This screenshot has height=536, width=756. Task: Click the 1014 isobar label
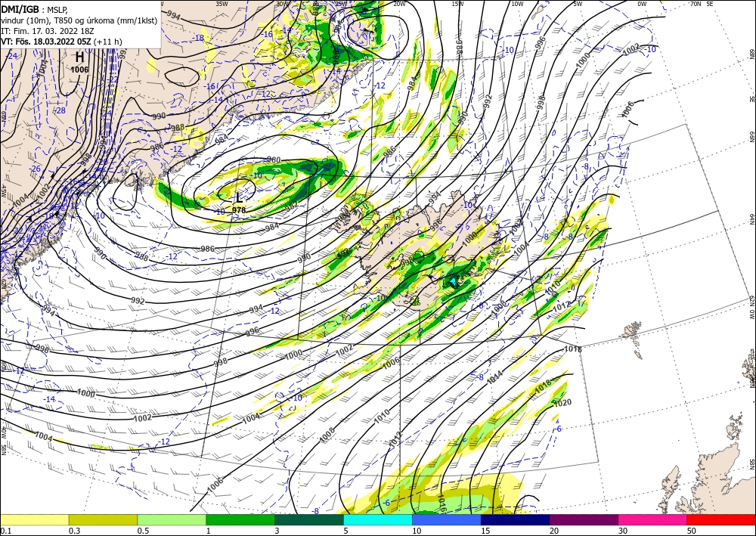(494, 377)
